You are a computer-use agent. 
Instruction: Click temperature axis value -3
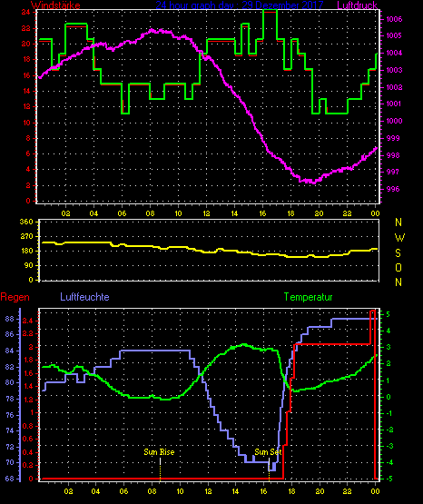coord(389,447)
